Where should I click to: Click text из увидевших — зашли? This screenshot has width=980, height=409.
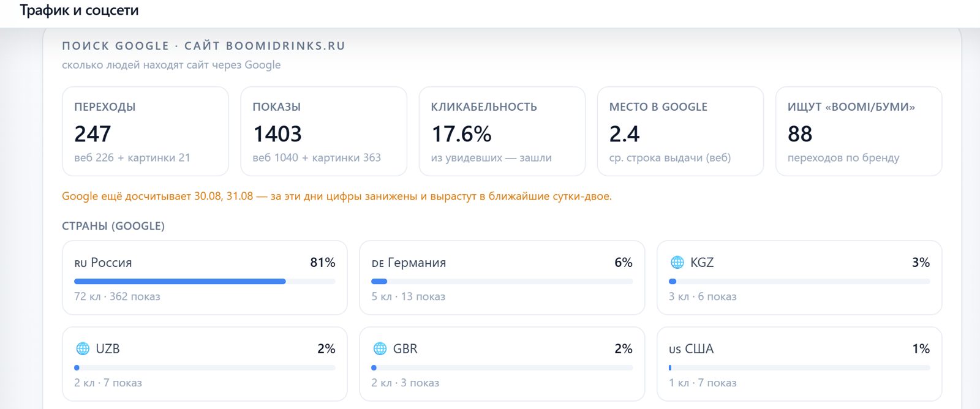pyautogui.click(x=491, y=158)
